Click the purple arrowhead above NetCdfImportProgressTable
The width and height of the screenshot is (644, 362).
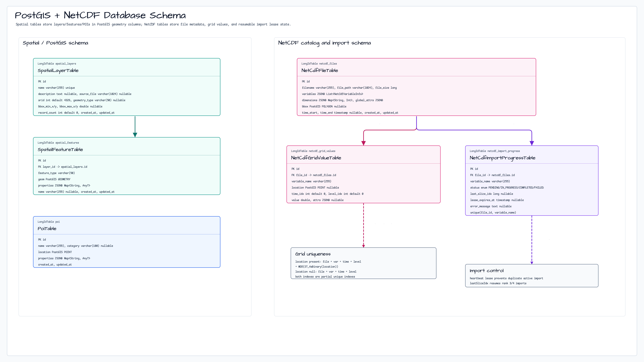(532, 143)
